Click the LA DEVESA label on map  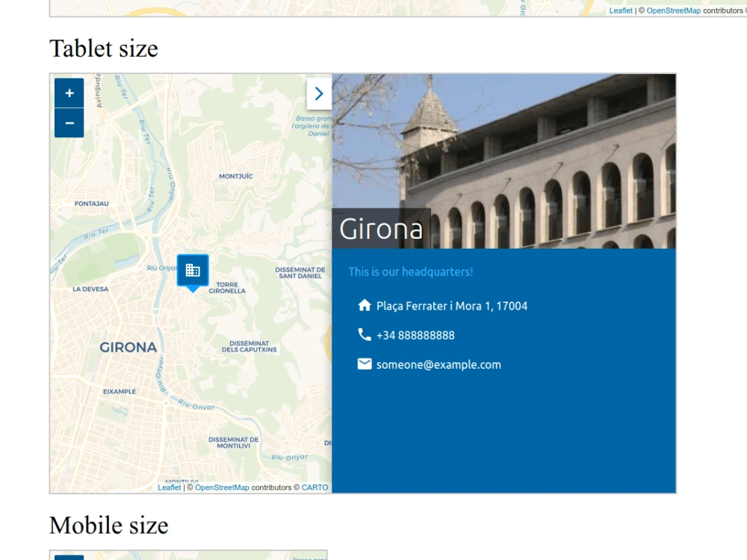pyautogui.click(x=90, y=289)
